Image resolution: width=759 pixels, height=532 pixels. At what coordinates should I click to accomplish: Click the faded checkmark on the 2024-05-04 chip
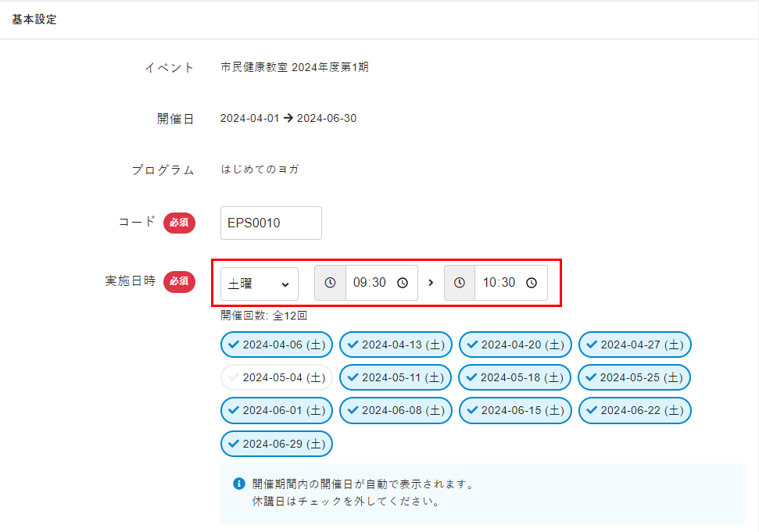(232, 377)
